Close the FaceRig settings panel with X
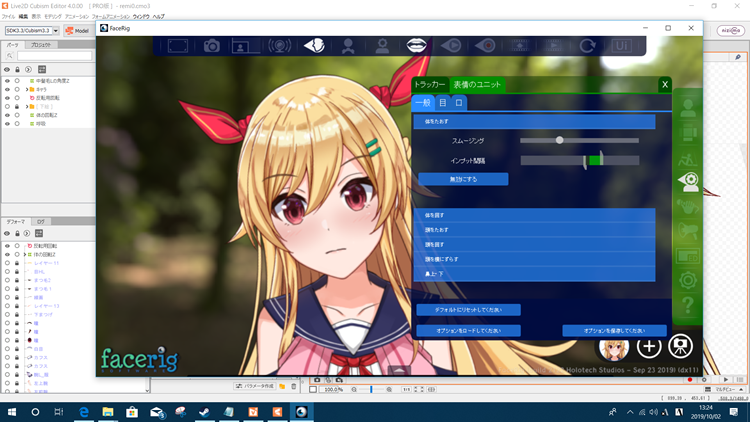The width and height of the screenshot is (750, 422). pyautogui.click(x=665, y=85)
